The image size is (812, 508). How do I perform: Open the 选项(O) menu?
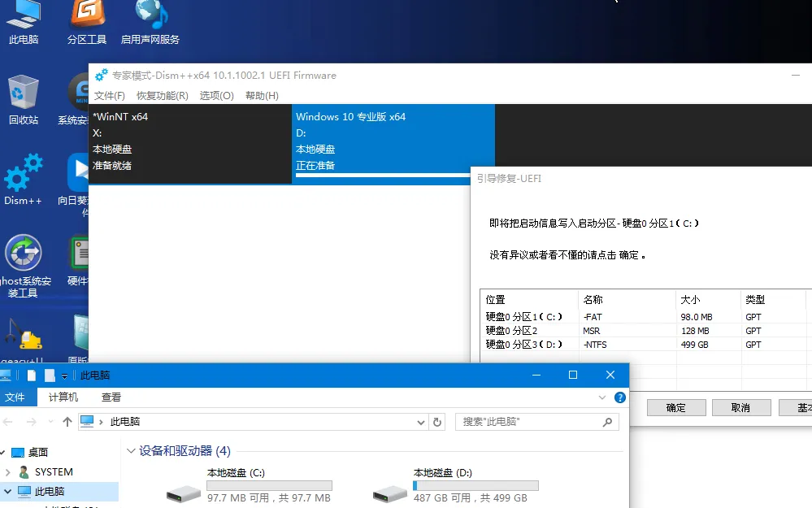(216, 96)
